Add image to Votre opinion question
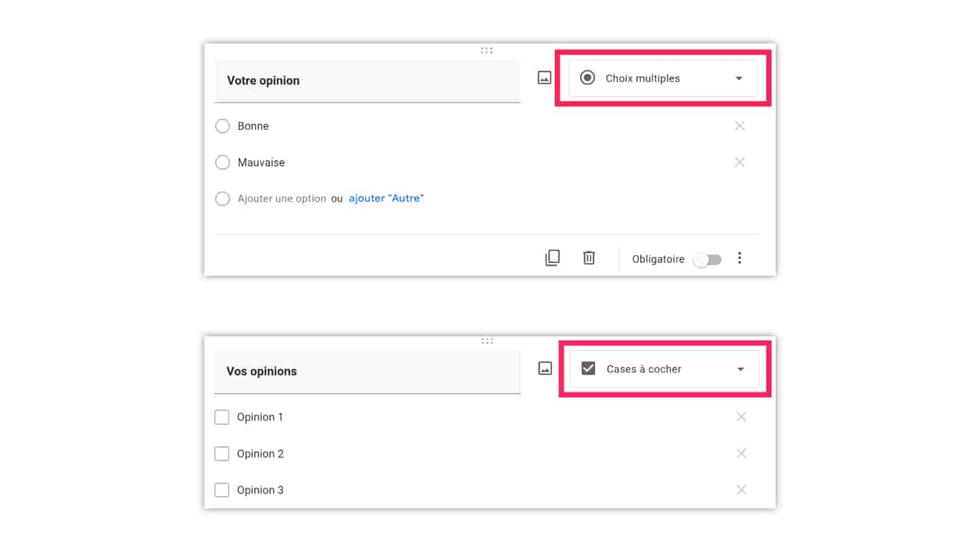 [x=544, y=78]
